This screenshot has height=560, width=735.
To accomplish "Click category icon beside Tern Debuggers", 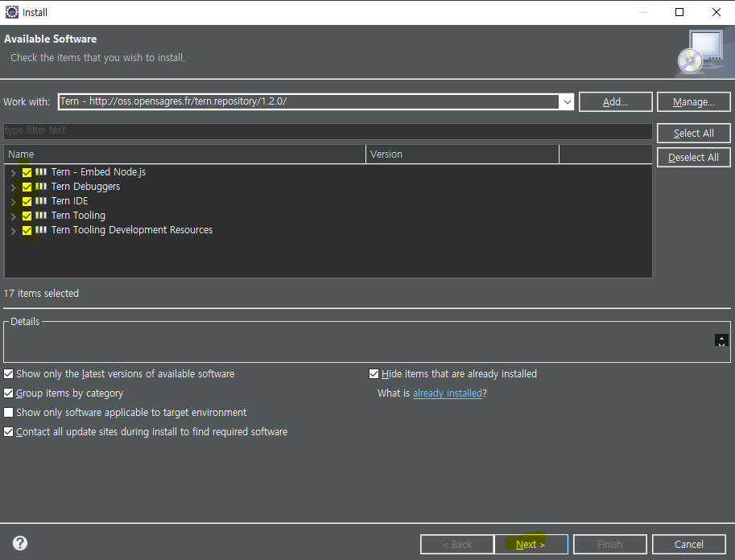I will coord(41,187).
